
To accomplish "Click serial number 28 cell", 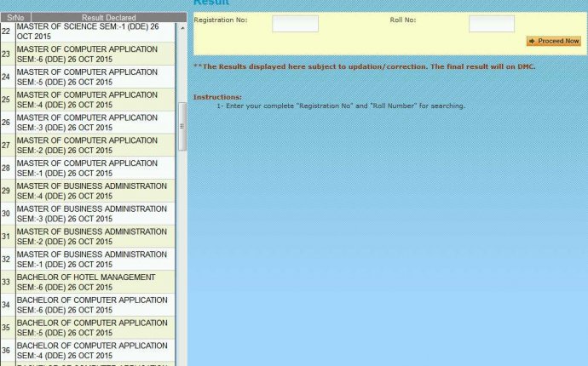I will click(8, 169).
